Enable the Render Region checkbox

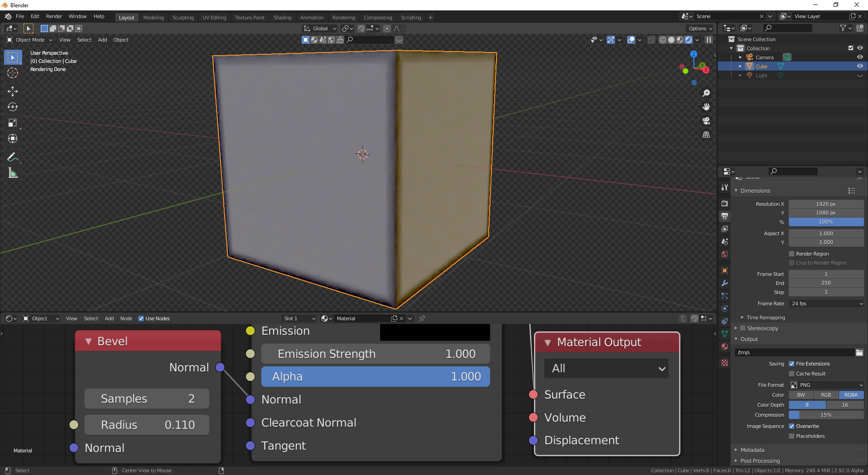tap(792, 254)
